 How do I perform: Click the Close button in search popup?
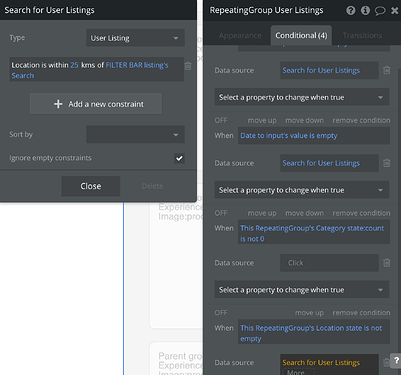pyautogui.click(x=91, y=186)
